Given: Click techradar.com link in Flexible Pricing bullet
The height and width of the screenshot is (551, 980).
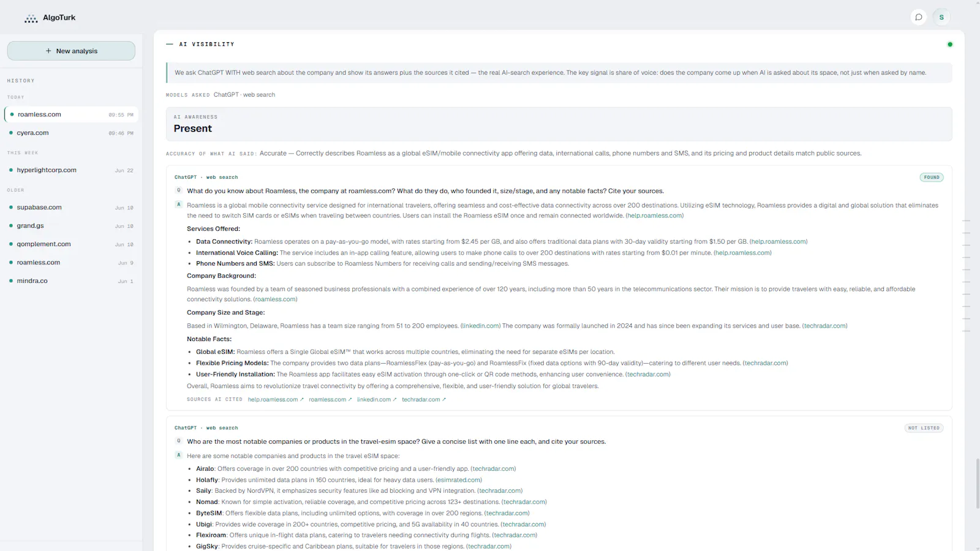Looking at the screenshot, I should [x=765, y=363].
